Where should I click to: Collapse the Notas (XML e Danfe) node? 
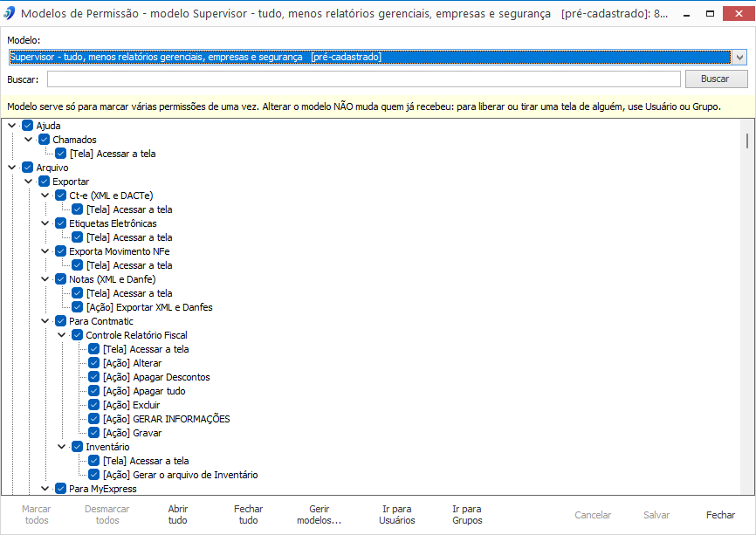click(x=45, y=279)
